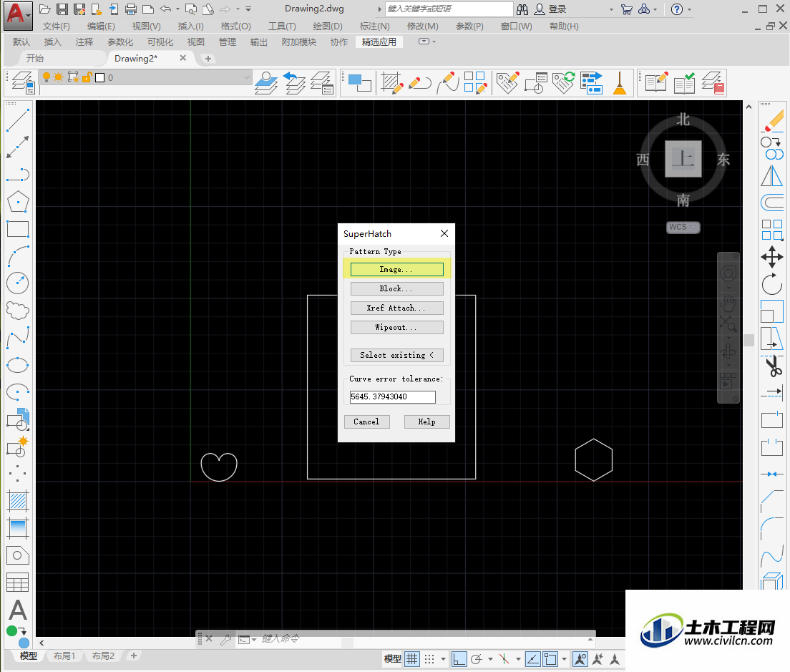
Task: Expand the undo history dropdown arrow
Action: pyautogui.click(x=177, y=9)
